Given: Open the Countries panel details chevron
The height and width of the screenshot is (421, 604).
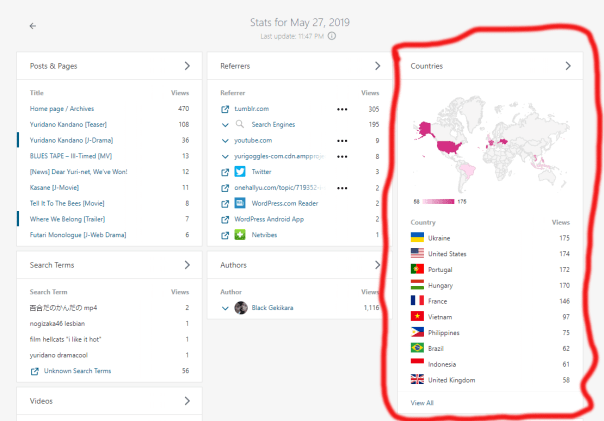Looking at the screenshot, I should point(568,66).
